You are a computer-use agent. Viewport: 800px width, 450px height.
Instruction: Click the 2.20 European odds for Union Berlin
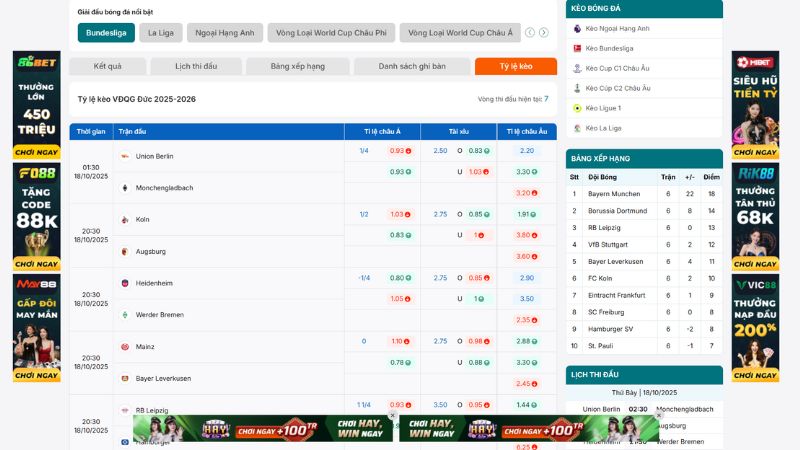pyautogui.click(x=526, y=151)
